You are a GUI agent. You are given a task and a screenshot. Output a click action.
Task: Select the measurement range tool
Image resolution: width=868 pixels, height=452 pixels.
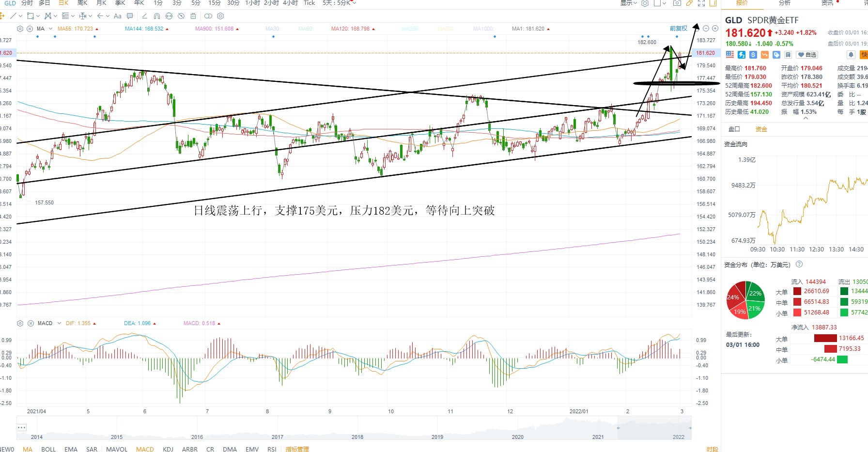[x=82, y=16]
